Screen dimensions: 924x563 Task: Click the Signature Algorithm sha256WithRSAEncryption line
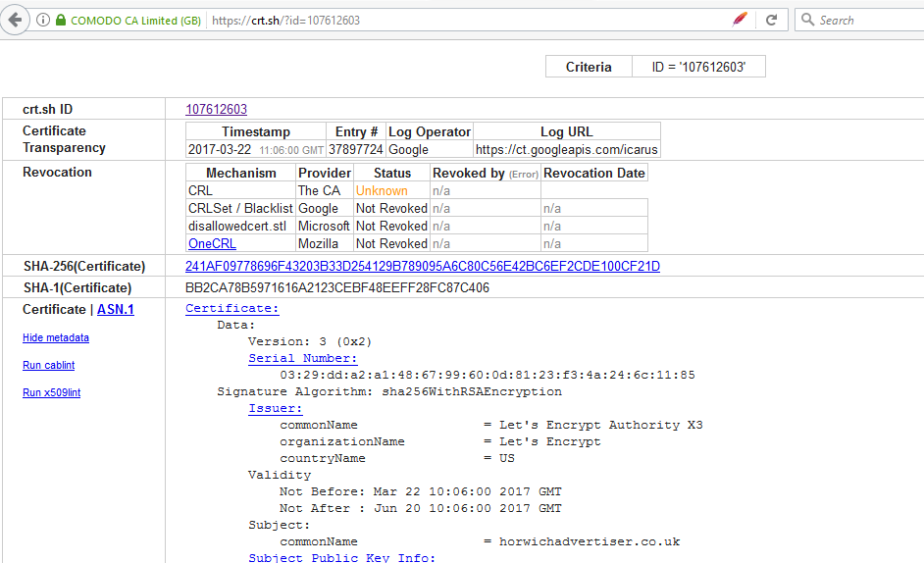pos(389,392)
